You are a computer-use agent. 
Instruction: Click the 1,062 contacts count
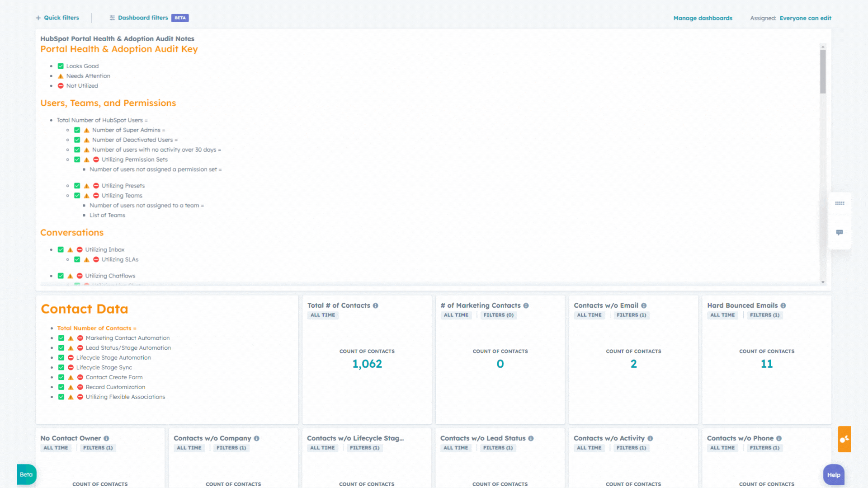[367, 364]
